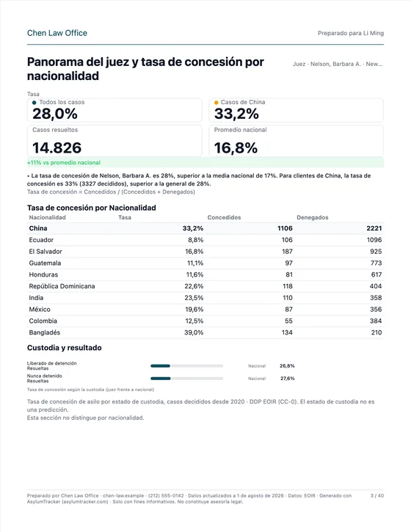The width and height of the screenshot is (411, 532).
Task: Click the Concedidos column header
Action: 224,217
